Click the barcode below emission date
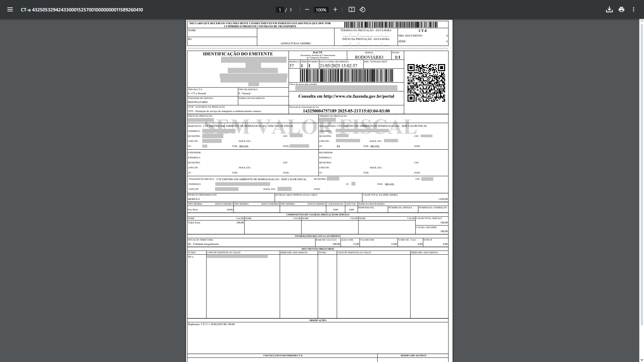This screenshot has height=362, width=644. tap(346, 75)
